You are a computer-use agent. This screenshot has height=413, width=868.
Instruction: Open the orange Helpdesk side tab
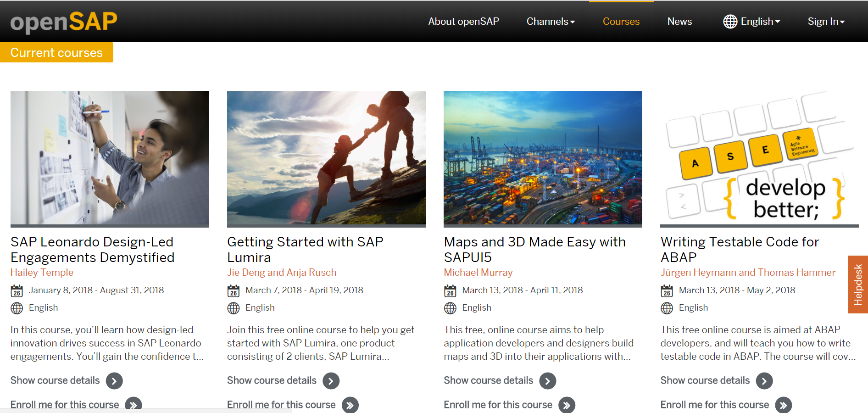point(858,285)
